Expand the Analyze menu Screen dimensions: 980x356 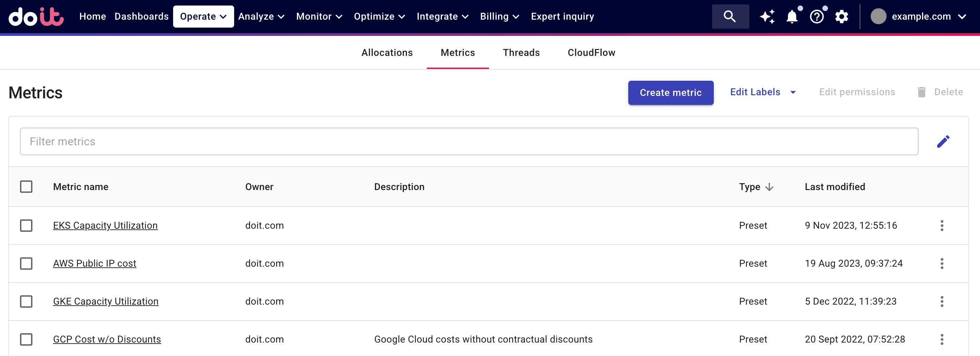point(261,16)
